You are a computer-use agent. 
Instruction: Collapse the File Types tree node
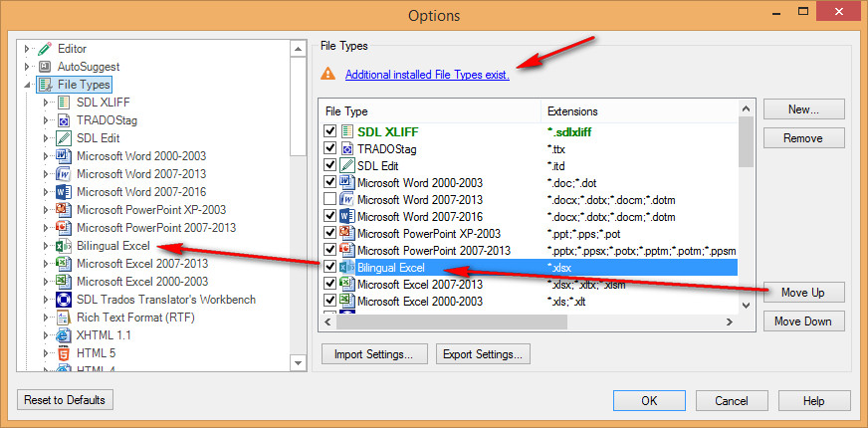pyautogui.click(x=27, y=86)
